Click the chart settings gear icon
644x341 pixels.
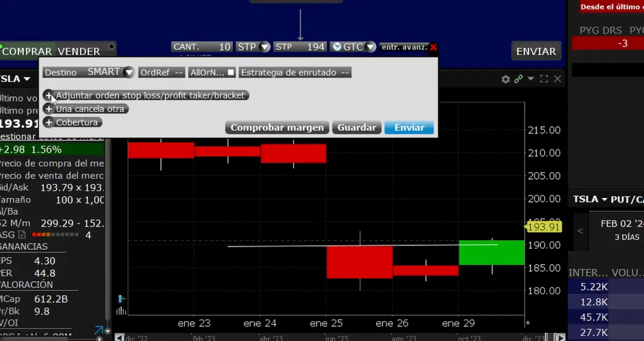pyautogui.click(x=506, y=79)
